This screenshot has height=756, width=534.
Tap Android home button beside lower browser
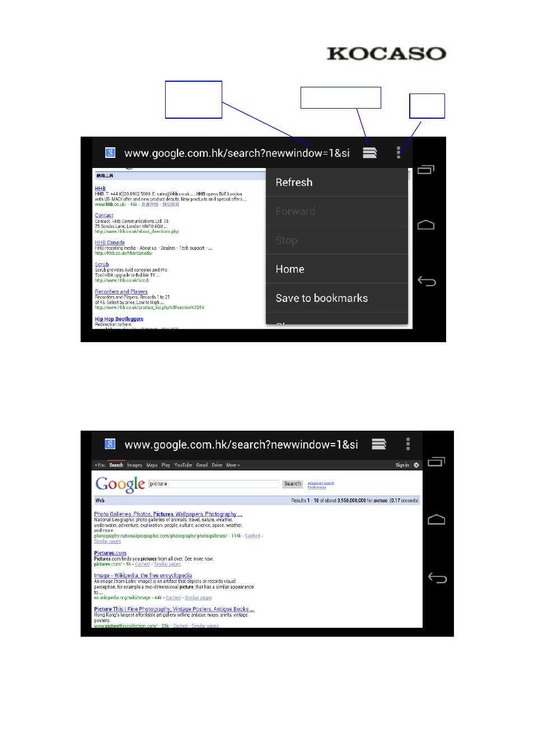click(x=437, y=520)
